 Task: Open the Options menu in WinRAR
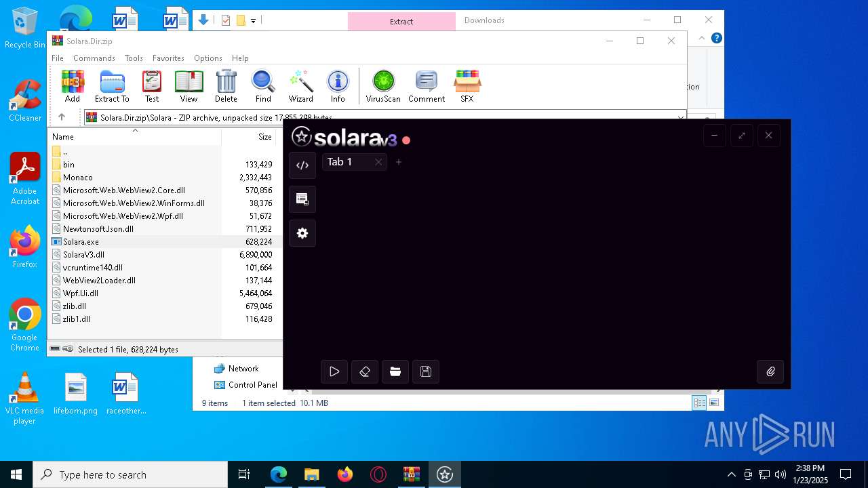click(x=208, y=58)
